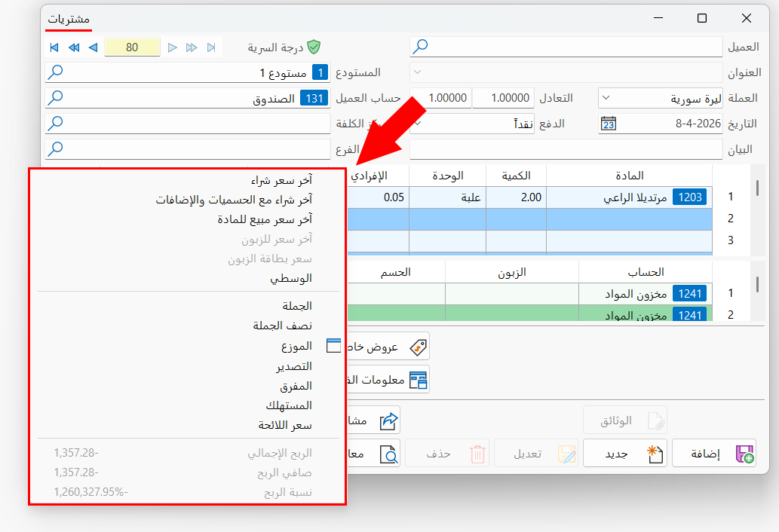Click the green security level shield icon
The width and height of the screenshot is (779, 532).
[x=314, y=47]
